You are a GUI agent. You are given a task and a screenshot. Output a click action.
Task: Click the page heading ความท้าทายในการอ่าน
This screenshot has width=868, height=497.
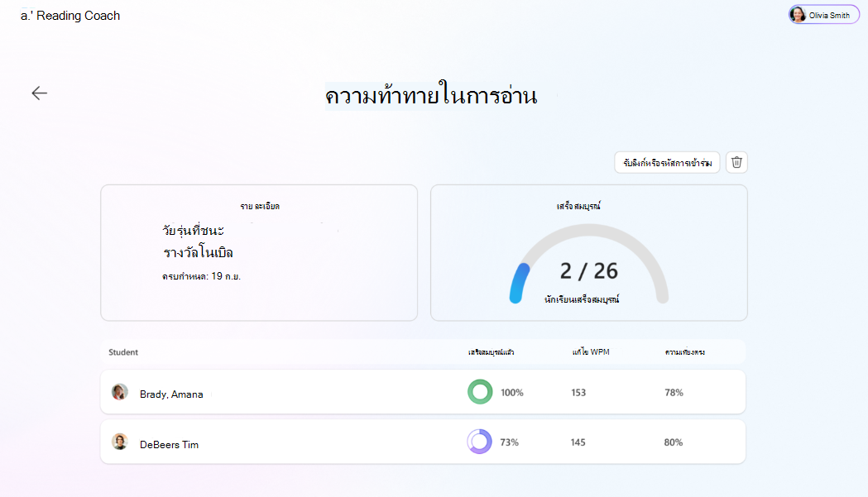pyautogui.click(x=431, y=95)
